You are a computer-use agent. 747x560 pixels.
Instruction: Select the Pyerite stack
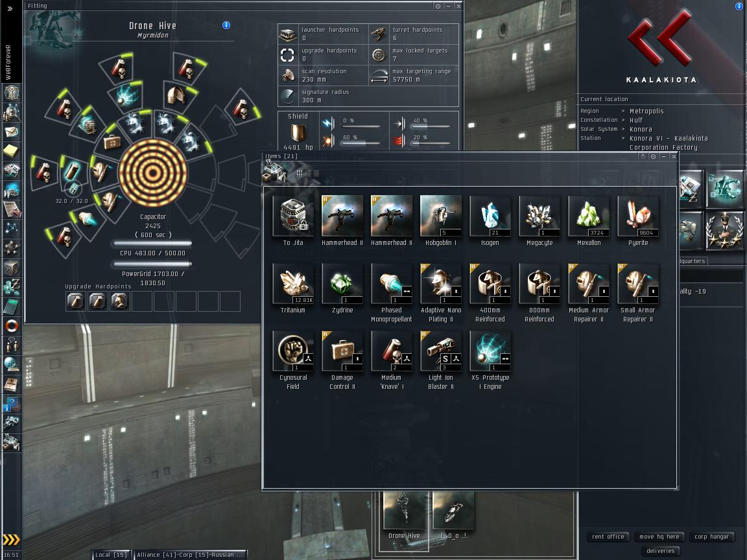point(638,220)
